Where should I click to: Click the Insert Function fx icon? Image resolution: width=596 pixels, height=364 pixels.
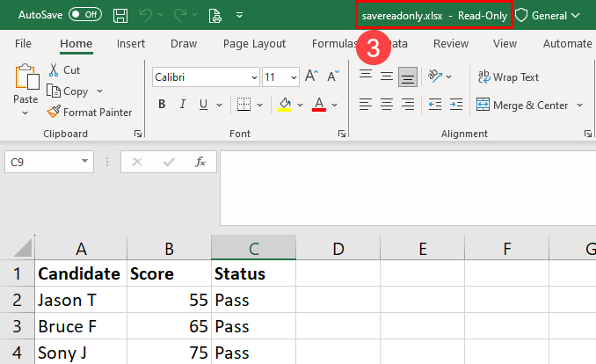200,162
